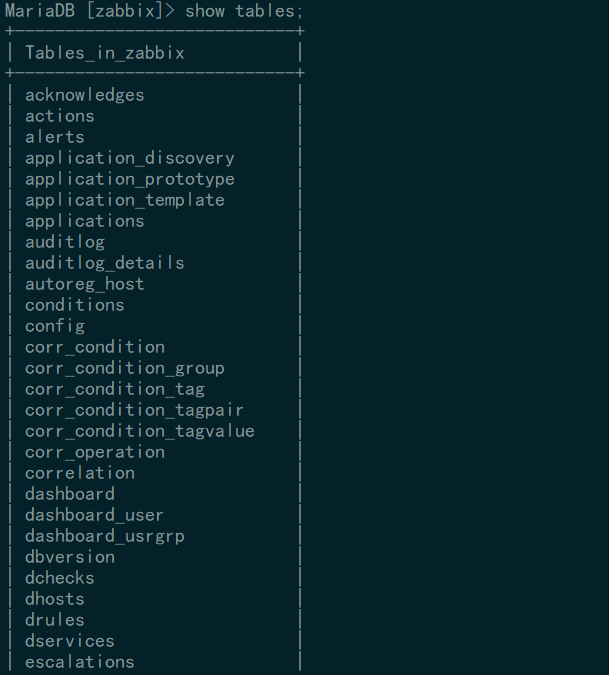Screen dimensions: 609x675
Task: Select the alerts table entry
Action: click(55, 137)
